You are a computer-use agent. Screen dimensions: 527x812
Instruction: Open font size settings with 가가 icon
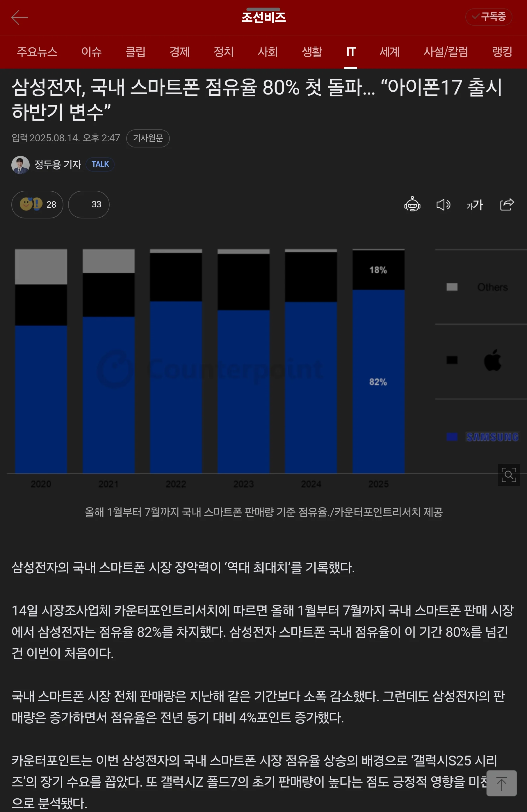474,205
